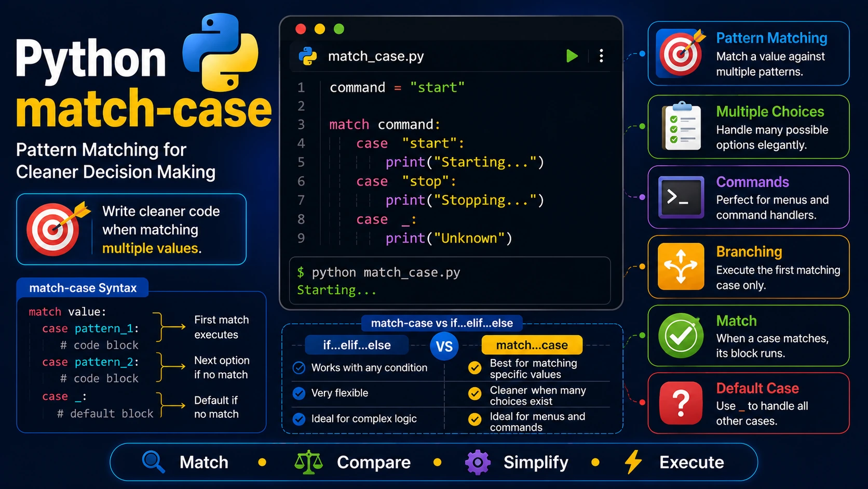Toggle the Very flexible checkmark
This screenshot has height=489, width=868.
click(299, 393)
